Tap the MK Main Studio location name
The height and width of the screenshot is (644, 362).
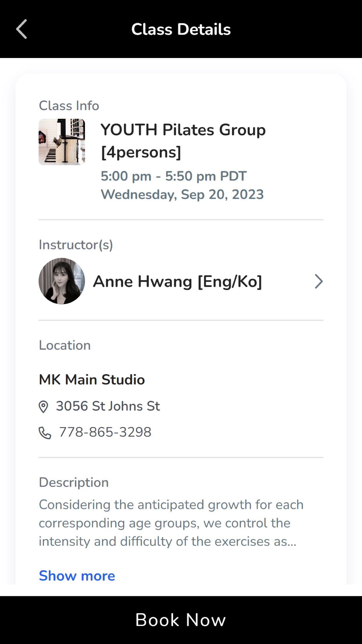[x=92, y=379]
